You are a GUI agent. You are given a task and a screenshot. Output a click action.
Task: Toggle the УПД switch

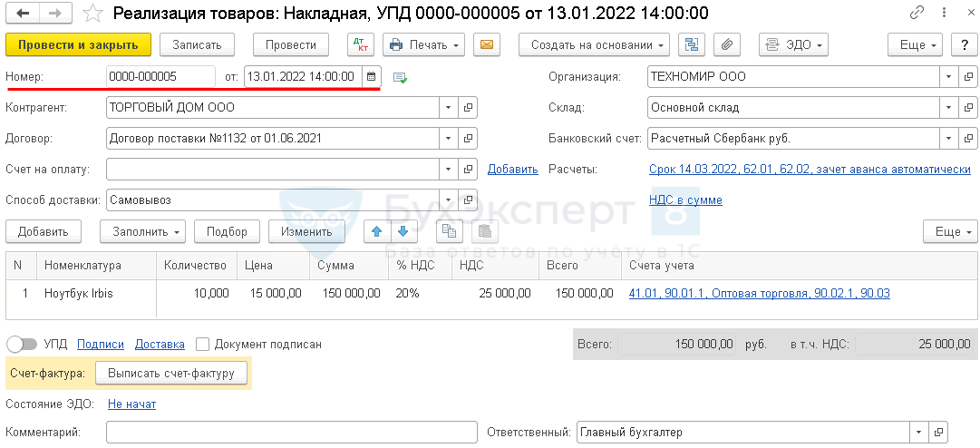(22, 344)
